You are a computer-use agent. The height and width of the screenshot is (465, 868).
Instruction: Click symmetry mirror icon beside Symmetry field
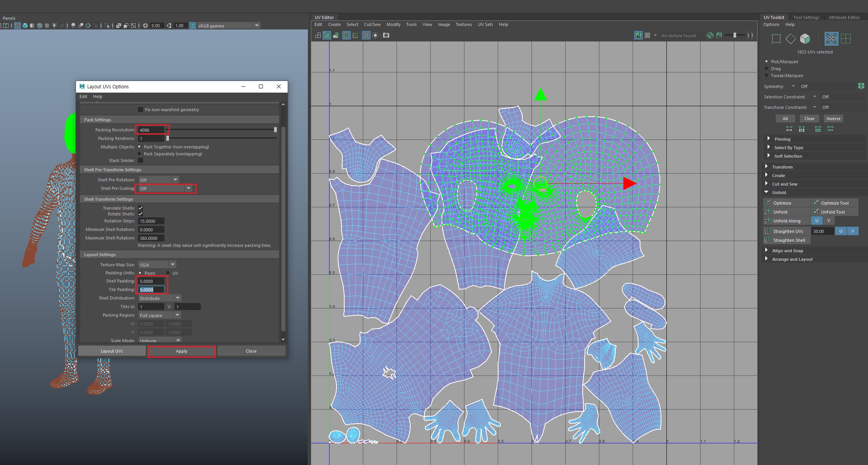pyautogui.click(x=861, y=86)
